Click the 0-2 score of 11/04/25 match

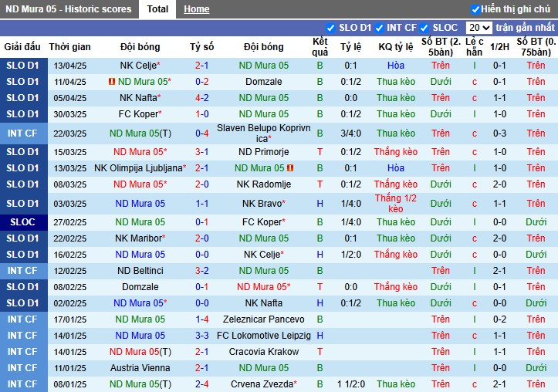coord(201,82)
